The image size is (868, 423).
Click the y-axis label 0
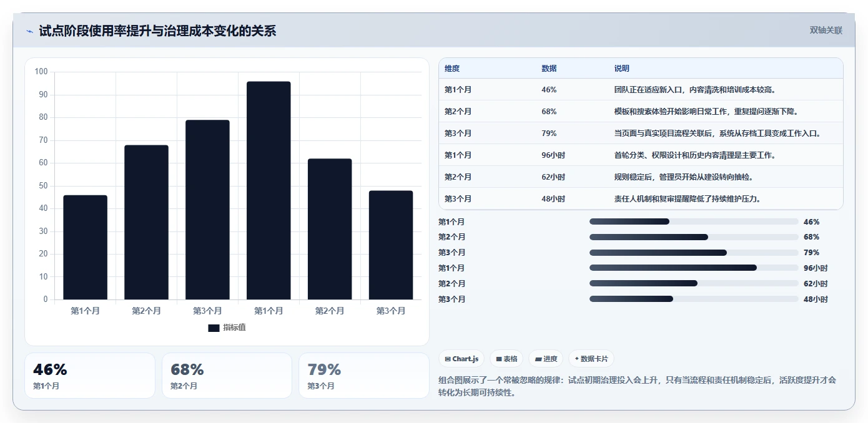pos(46,299)
